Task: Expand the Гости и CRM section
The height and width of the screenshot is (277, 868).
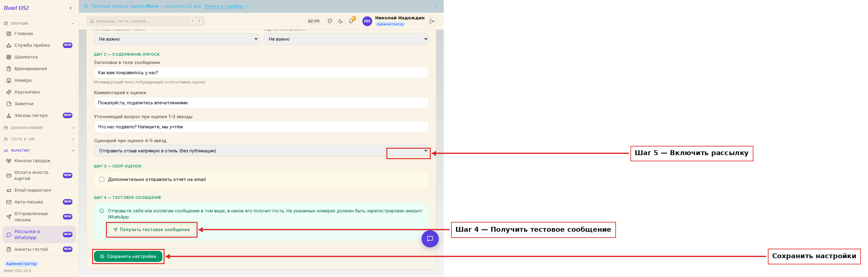Action: tap(39, 139)
